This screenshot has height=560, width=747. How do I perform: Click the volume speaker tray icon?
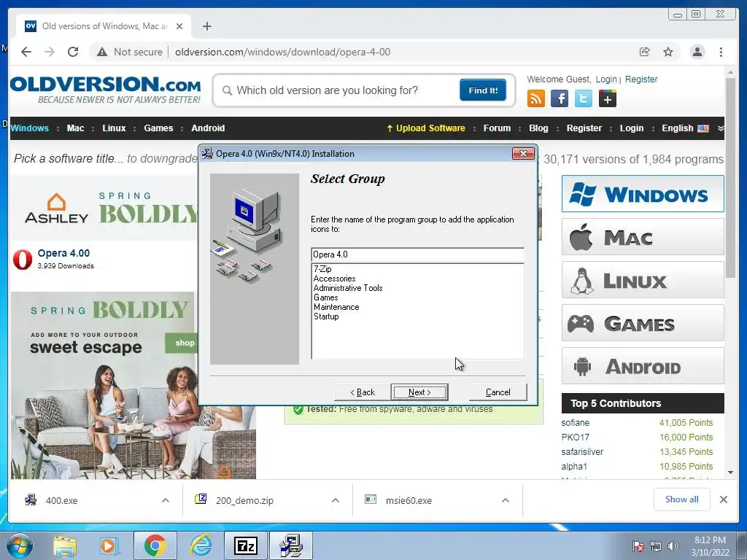coord(673,546)
